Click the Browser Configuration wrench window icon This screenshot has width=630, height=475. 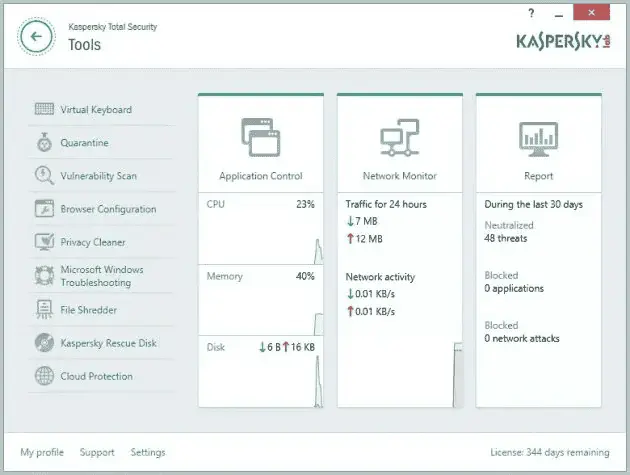coord(44,209)
